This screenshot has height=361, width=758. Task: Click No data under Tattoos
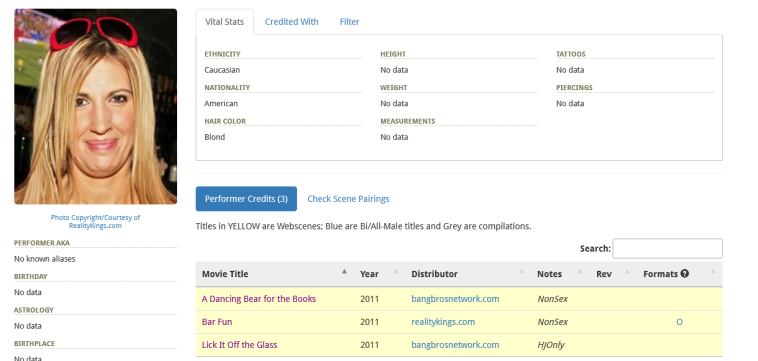coord(570,70)
